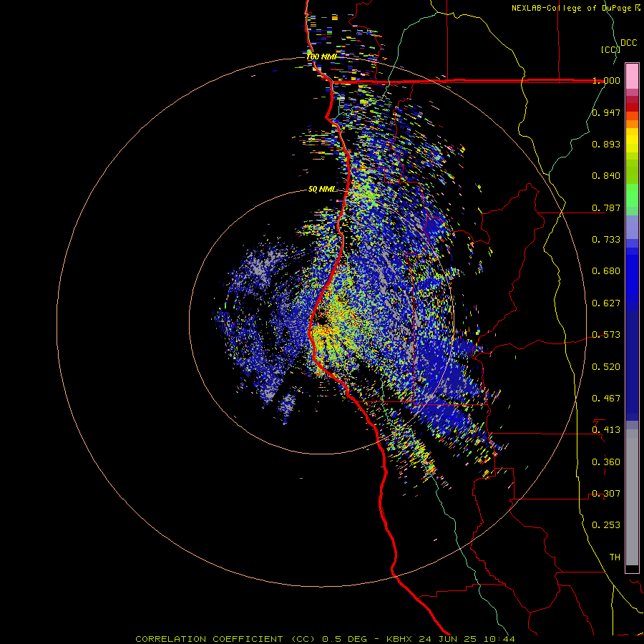Select the 0.520 scale value
This screenshot has width=644, height=644.
606,367
